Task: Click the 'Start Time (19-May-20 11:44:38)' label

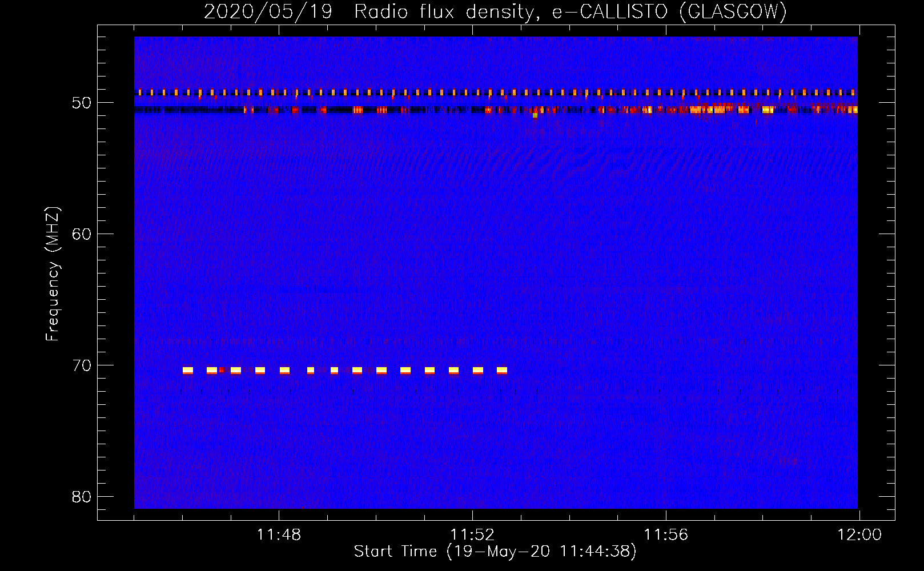Action: [495, 552]
